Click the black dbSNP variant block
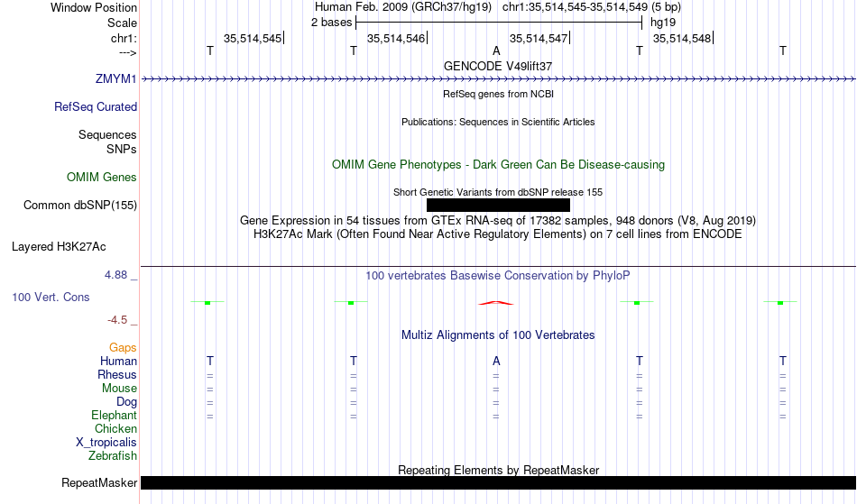857x504 pixels. [498, 205]
